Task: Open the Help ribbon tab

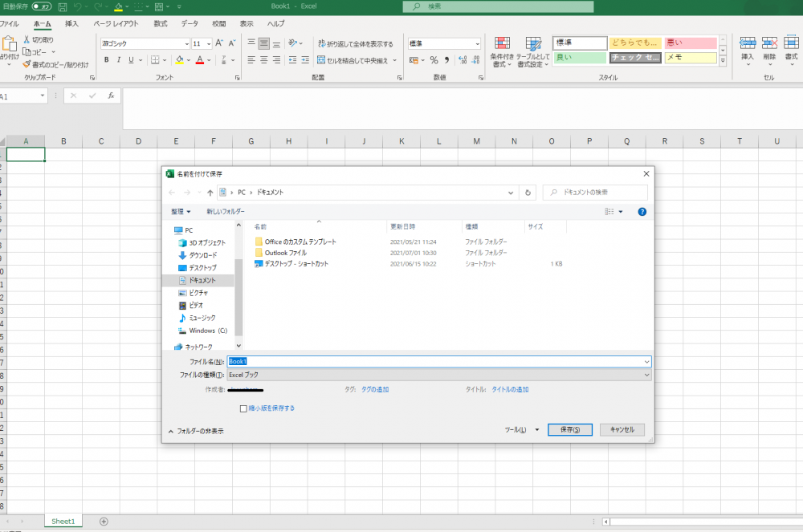Action: click(x=276, y=23)
